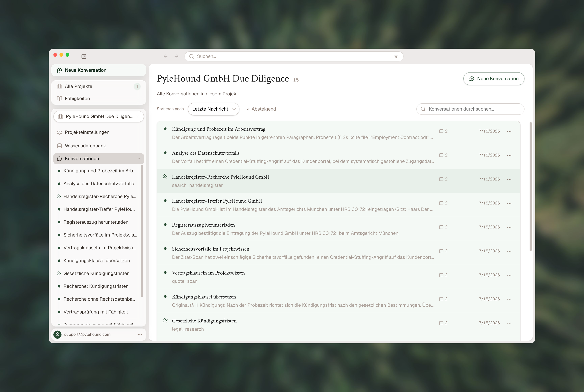Click message count icon for Handelsregister-Recherche row
584x392 pixels.
(441, 179)
